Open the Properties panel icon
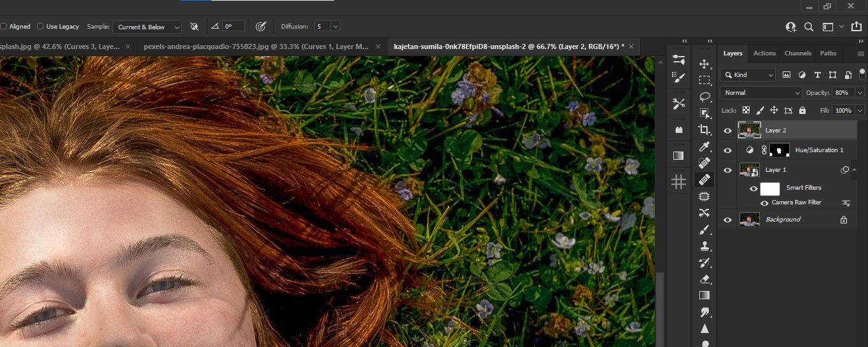868x347 pixels. click(678, 60)
